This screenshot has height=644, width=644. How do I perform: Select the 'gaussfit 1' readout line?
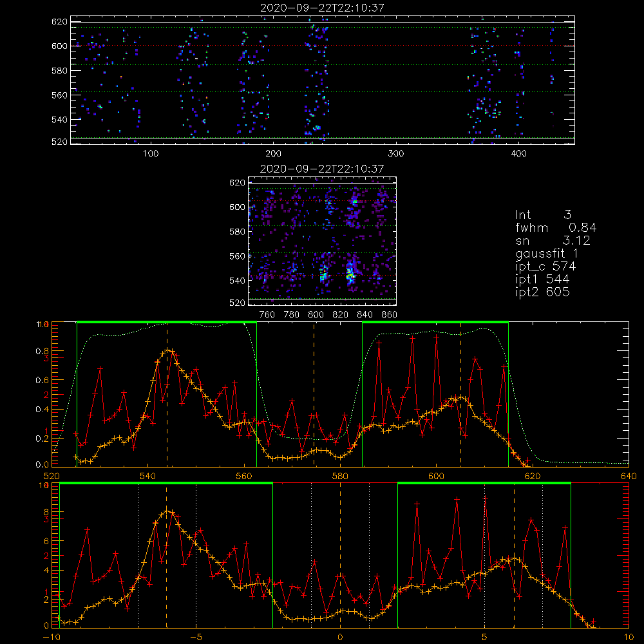click(546, 253)
